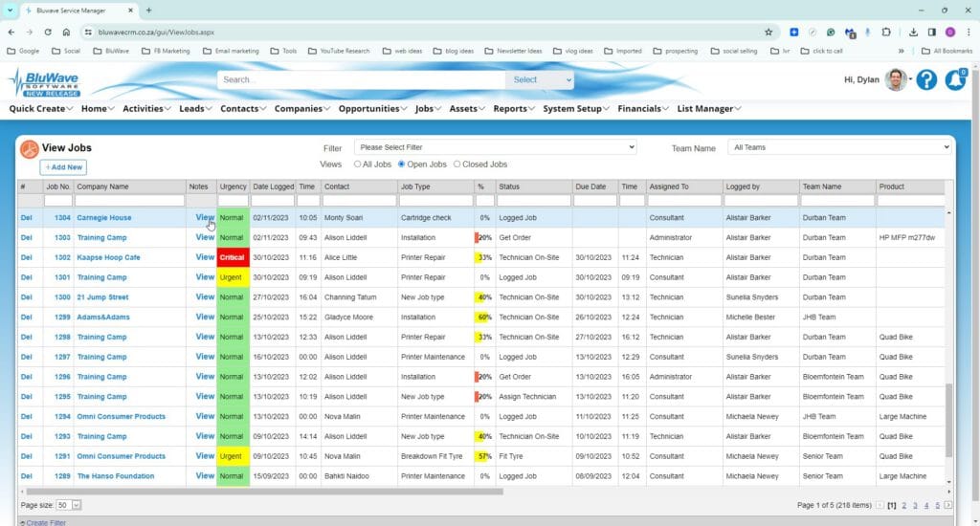Viewport: 980px width, 526px height.
Task: Open the Page size dropdown
Action: [68, 505]
